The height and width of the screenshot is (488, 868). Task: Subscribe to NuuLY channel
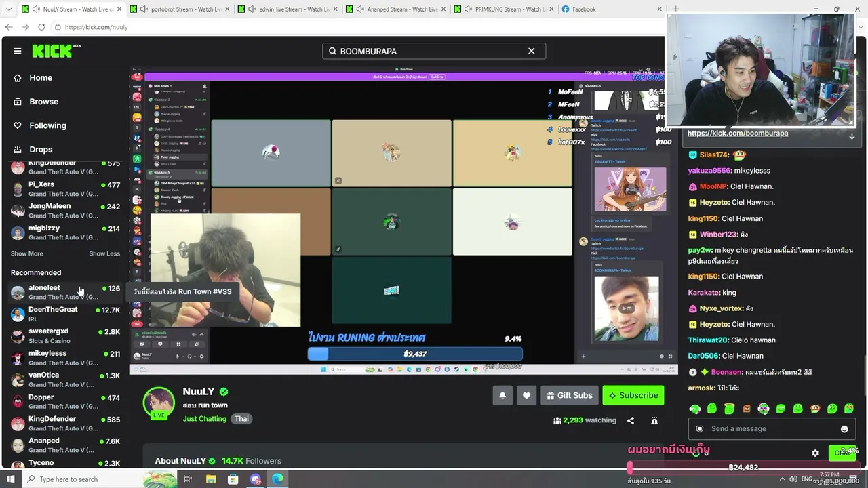(633, 396)
